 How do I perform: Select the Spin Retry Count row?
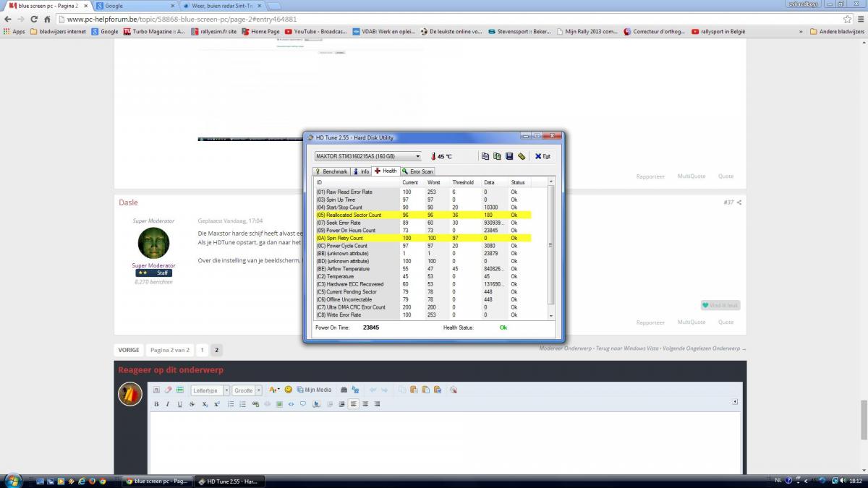tap(423, 238)
